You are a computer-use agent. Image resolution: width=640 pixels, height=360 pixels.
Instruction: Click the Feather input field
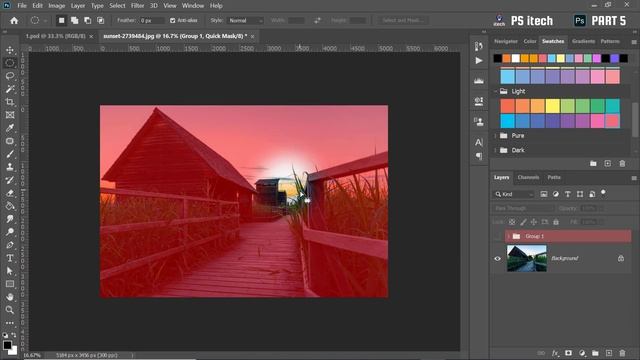152,20
